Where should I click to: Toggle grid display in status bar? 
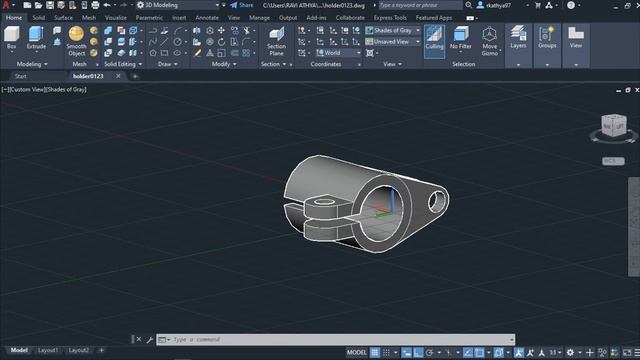374,352
